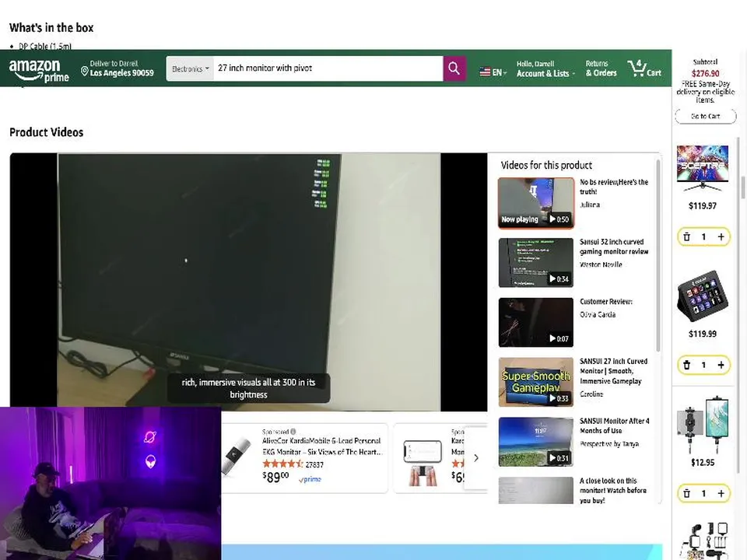
Task: Open the cart icon in header
Action: click(x=644, y=68)
